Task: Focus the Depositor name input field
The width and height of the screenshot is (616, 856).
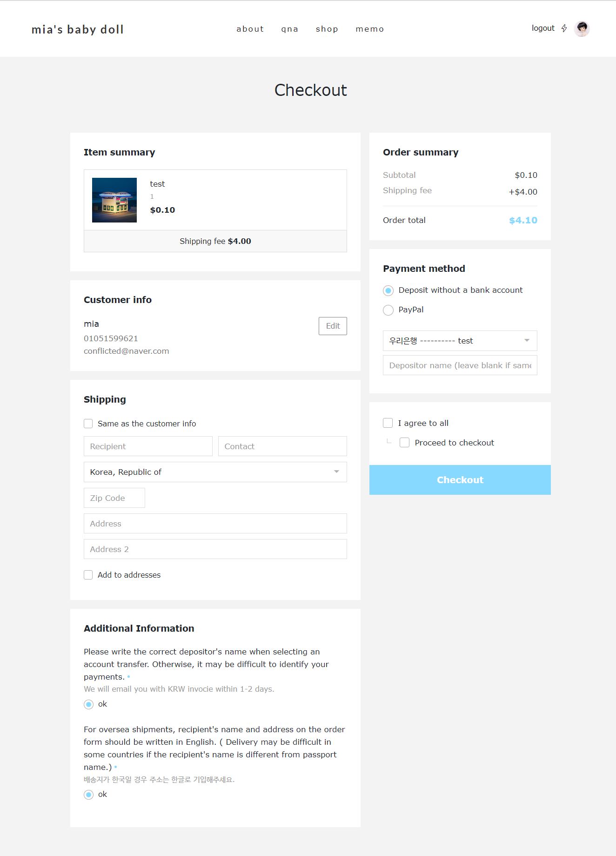Action: pyautogui.click(x=460, y=365)
